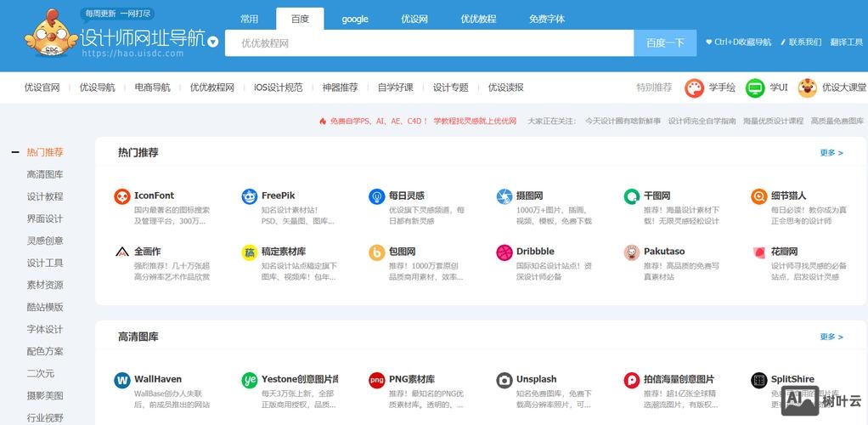Image resolution: width=868 pixels, height=425 pixels.
Task: Click the 细节猎人 magnifier icon
Action: pyautogui.click(x=759, y=196)
